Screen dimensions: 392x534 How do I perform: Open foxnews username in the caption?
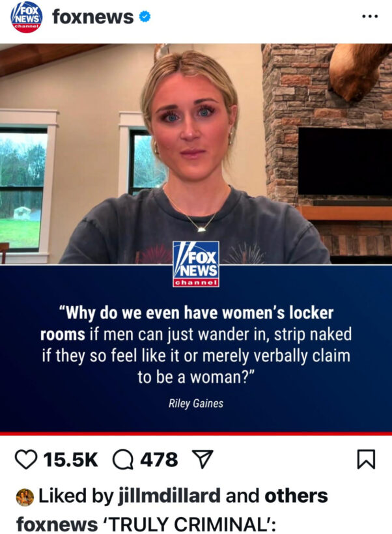pyautogui.click(x=57, y=524)
